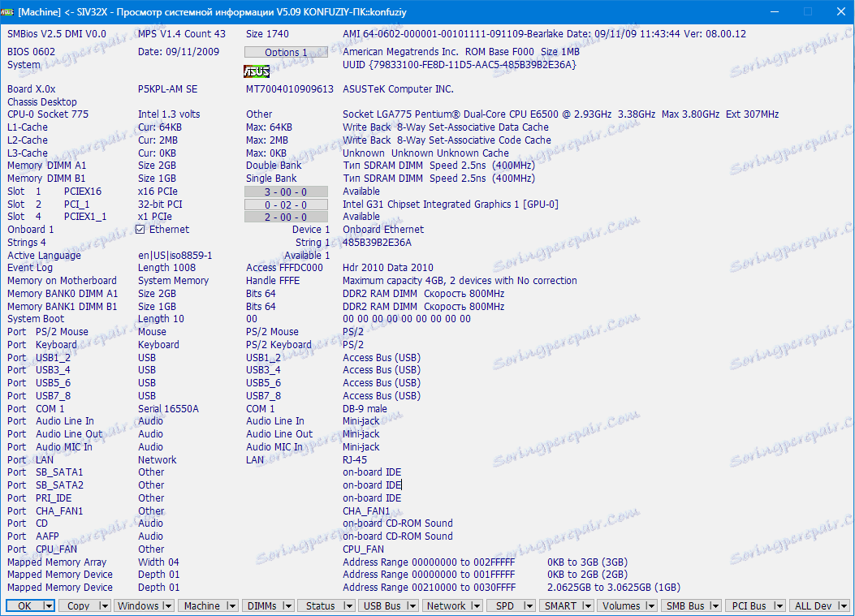Click the 'Serial 16550A' text
Image resolution: width=855 pixels, height=616 pixels.
169,409
